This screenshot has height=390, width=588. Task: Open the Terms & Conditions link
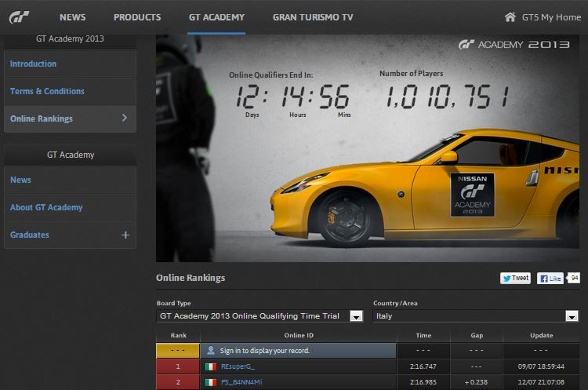point(47,91)
